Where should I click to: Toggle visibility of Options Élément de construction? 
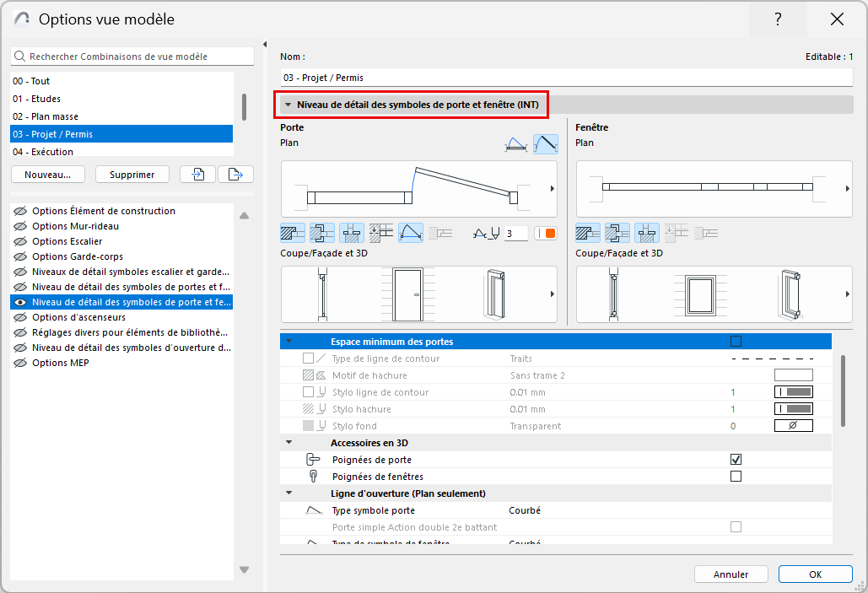[20, 211]
